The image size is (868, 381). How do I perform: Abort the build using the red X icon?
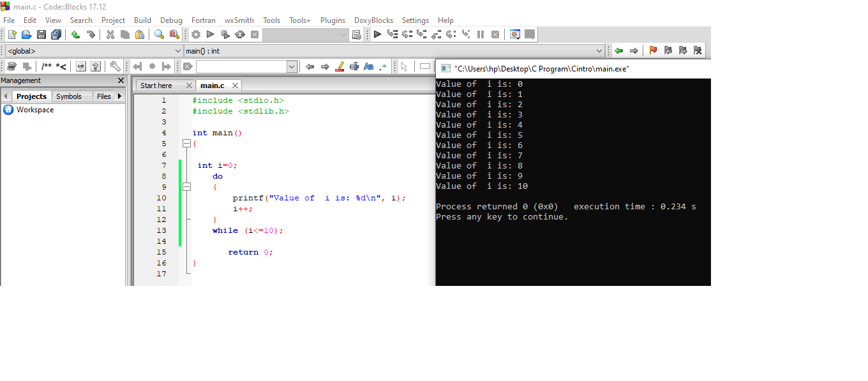coord(254,34)
